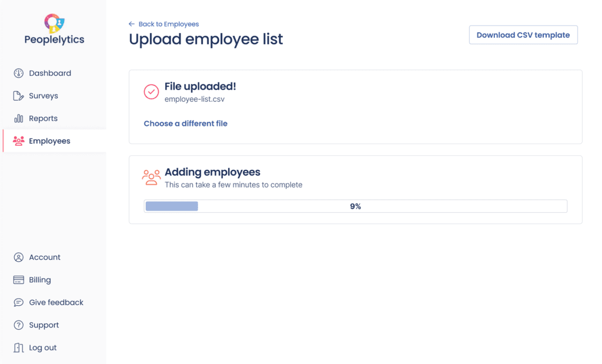
Task: Click the Adding employees group icon
Action: pyautogui.click(x=151, y=177)
